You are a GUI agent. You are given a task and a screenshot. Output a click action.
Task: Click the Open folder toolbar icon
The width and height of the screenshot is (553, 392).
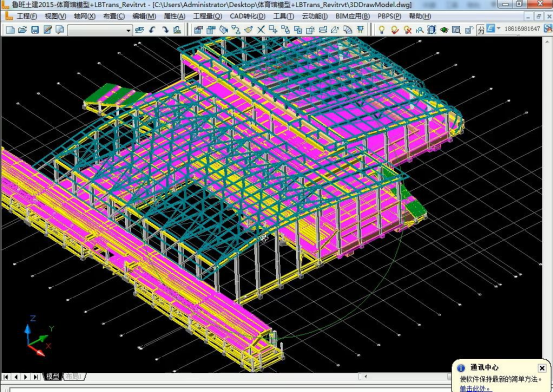pyautogui.click(x=23, y=30)
